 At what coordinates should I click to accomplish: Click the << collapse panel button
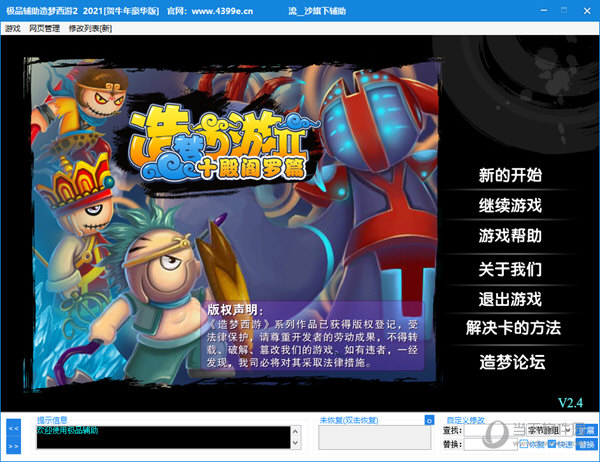point(13,428)
